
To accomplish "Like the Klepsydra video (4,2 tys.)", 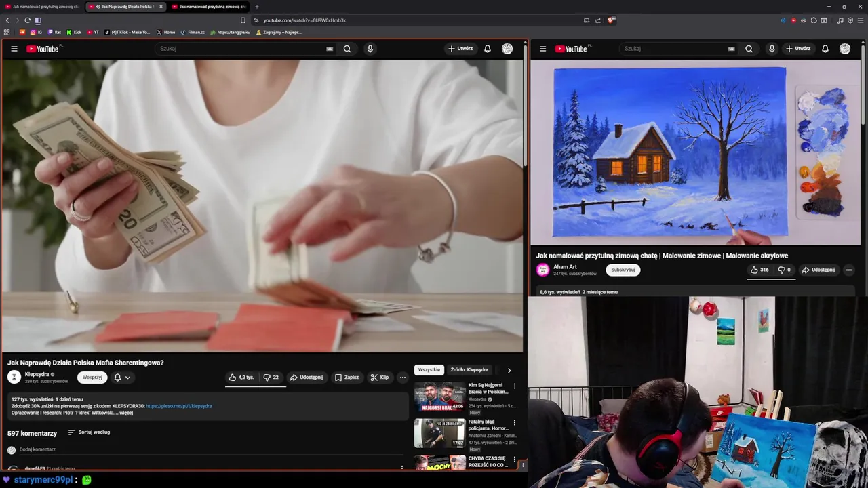I will coord(242,378).
